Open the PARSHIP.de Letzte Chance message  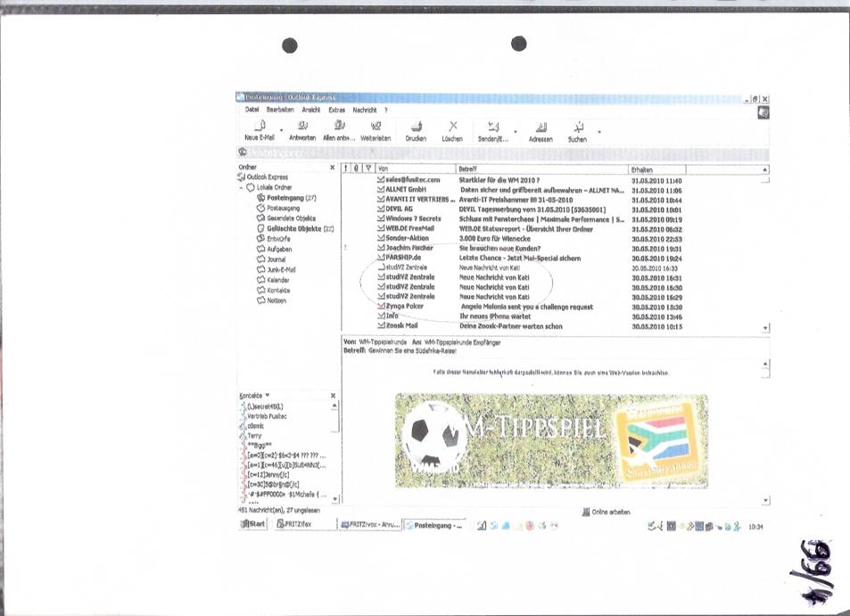[530, 258]
